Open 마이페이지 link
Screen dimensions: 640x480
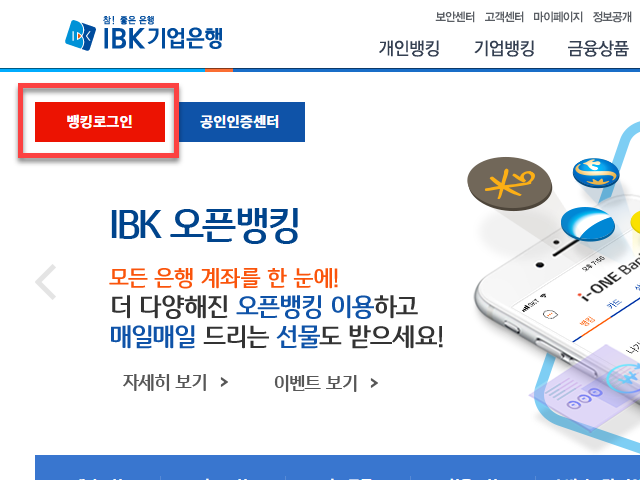click(558, 17)
